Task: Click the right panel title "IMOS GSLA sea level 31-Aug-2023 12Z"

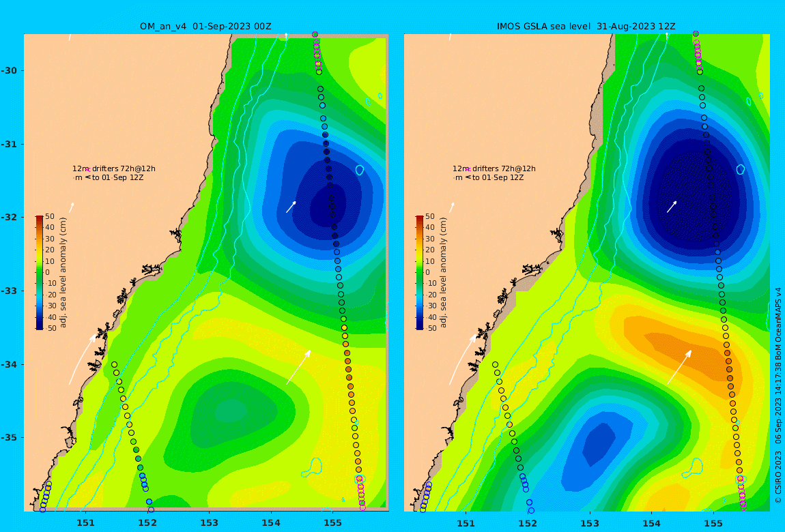Action: 586,27
